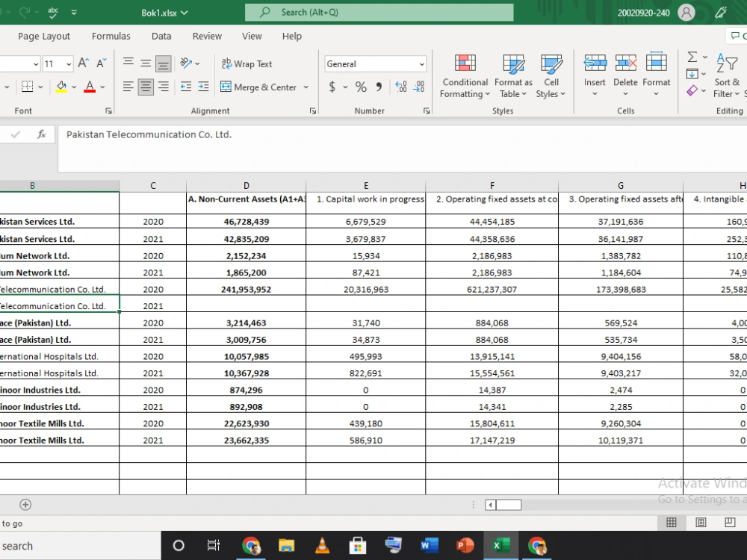Screen dimensions: 747x560
Task: Switch to Page Break Preview in status bar
Action: pos(730,523)
